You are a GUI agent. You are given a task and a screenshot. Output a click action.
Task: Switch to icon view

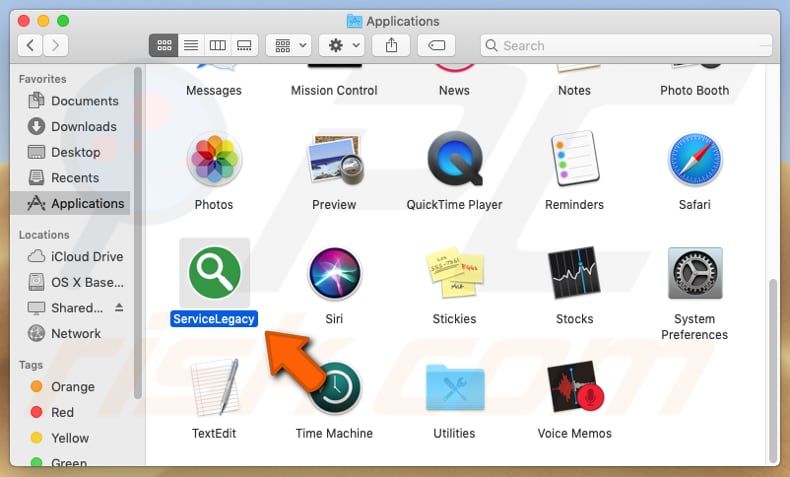pos(164,46)
